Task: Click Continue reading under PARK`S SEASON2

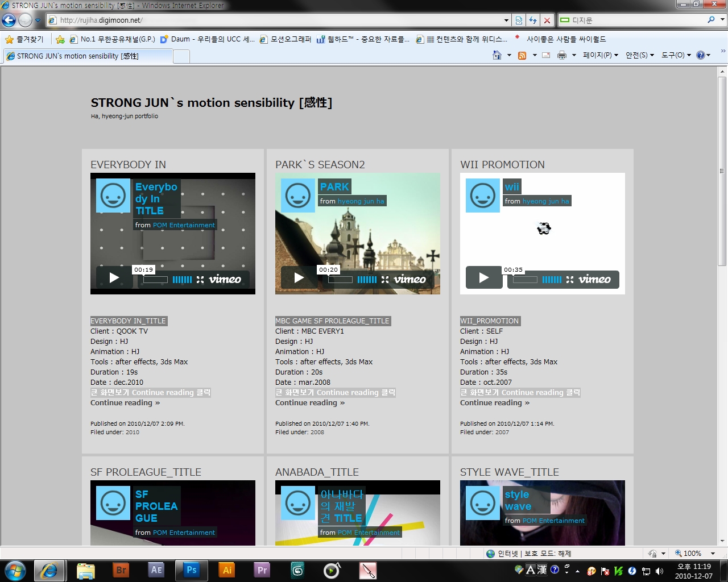Action: [310, 403]
